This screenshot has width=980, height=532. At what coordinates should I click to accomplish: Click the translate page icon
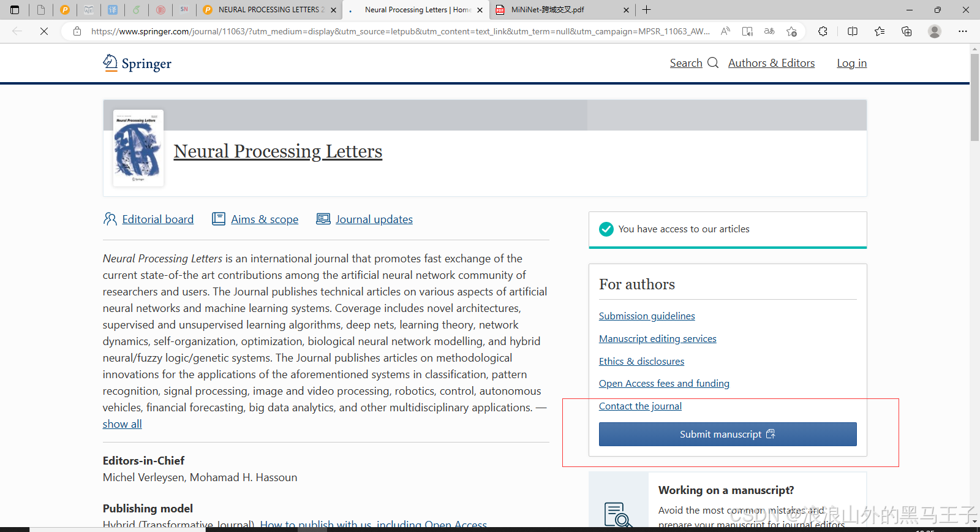(769, 31)
